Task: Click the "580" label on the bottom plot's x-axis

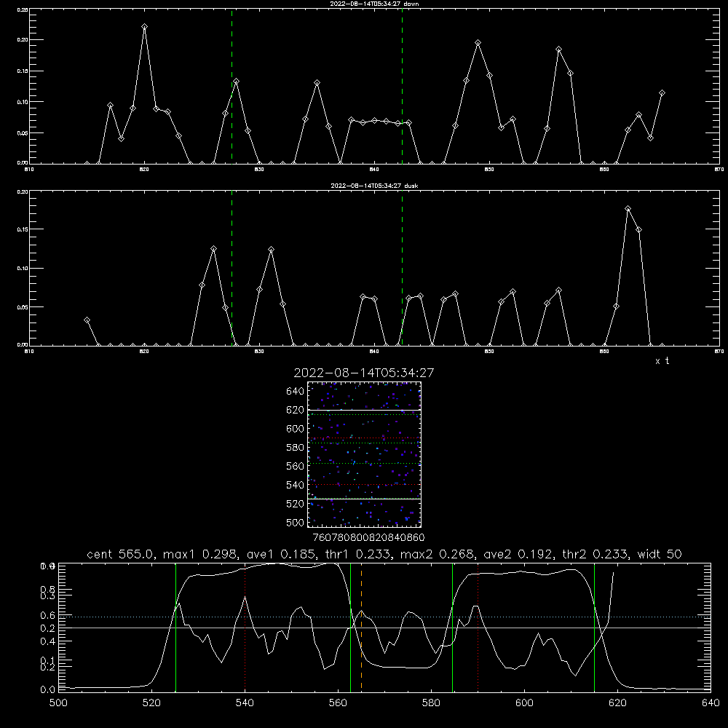Action: click(x=431, y=703)
